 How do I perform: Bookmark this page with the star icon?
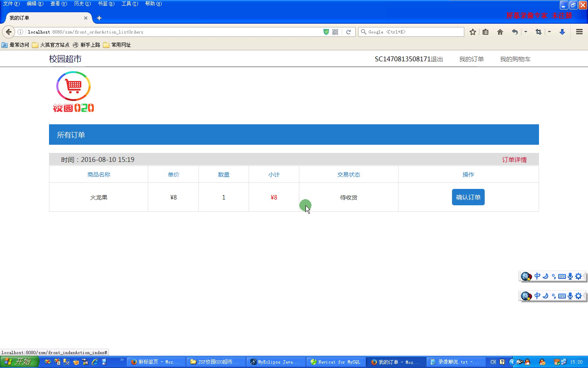(x=473, y=32)
